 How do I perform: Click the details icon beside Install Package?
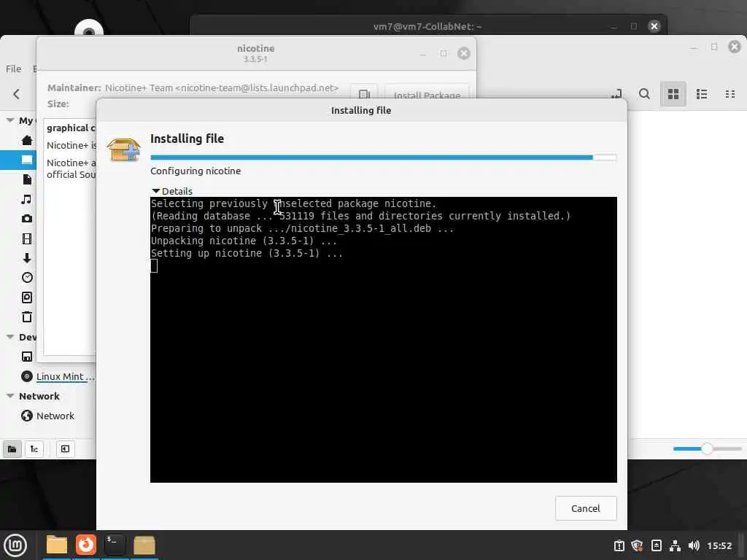(364, 95)
